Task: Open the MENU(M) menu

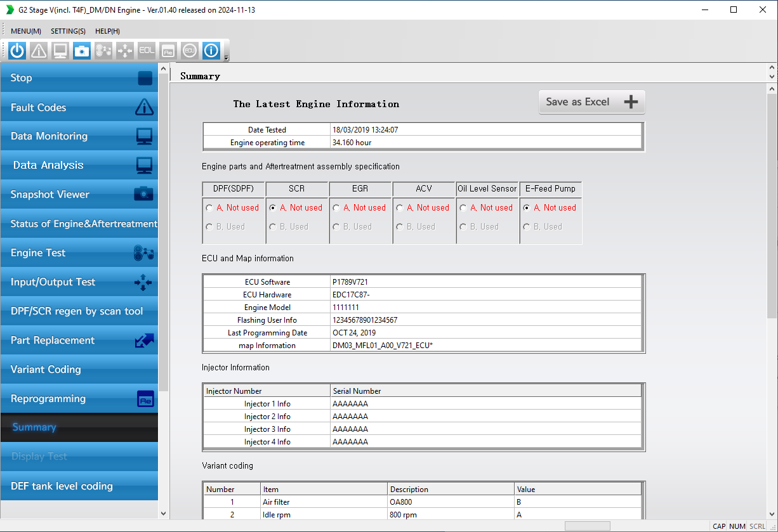Action: click(x=26, y=31)
